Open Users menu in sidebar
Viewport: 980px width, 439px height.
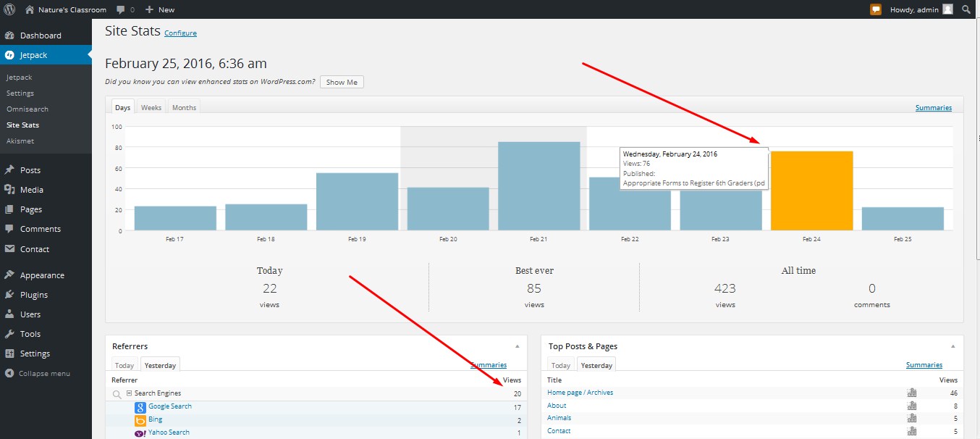[x=46, y=314]
